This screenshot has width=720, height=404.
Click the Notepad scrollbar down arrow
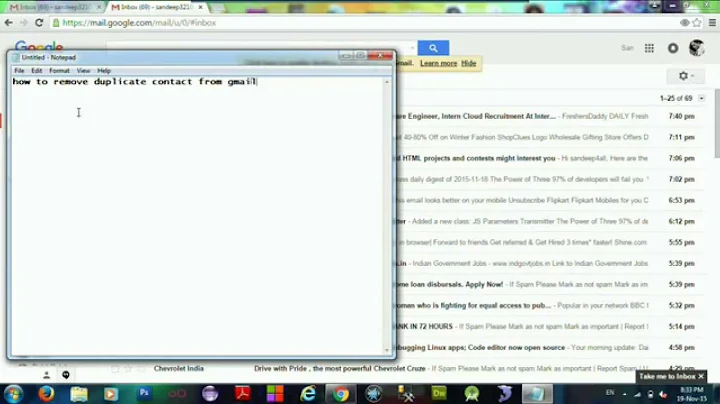tap(387, 350)
